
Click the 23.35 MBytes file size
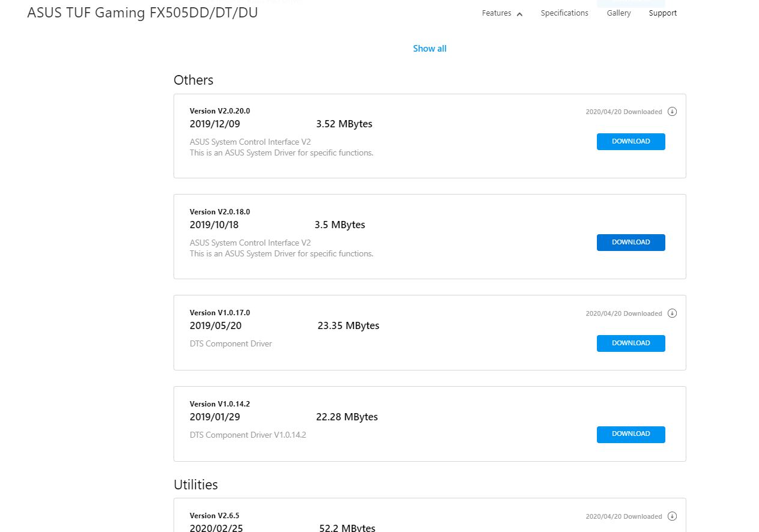(x=348, y=326)
